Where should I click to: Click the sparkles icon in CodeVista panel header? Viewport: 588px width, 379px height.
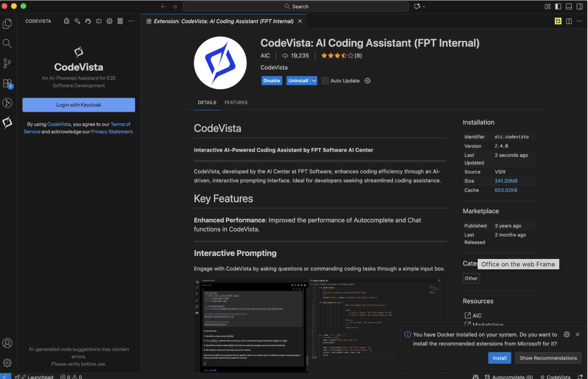click(x=77, y=21)
